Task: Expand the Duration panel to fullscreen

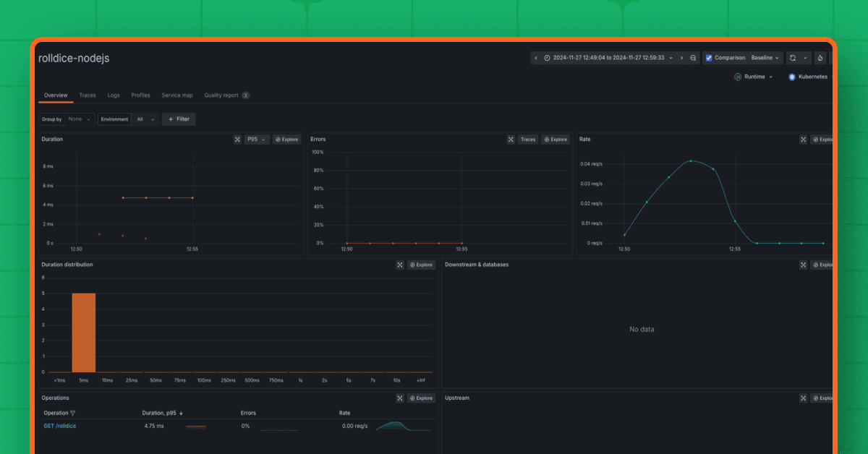Action: (x=237, y=139)
